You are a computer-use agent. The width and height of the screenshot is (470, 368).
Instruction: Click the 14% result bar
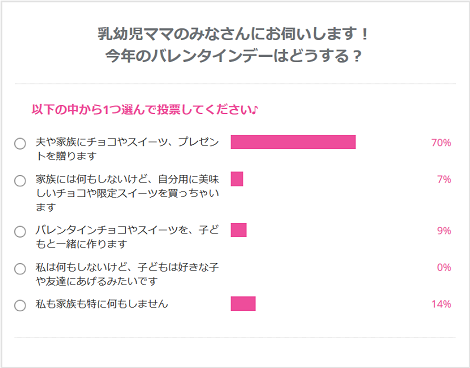pos(243,304)
